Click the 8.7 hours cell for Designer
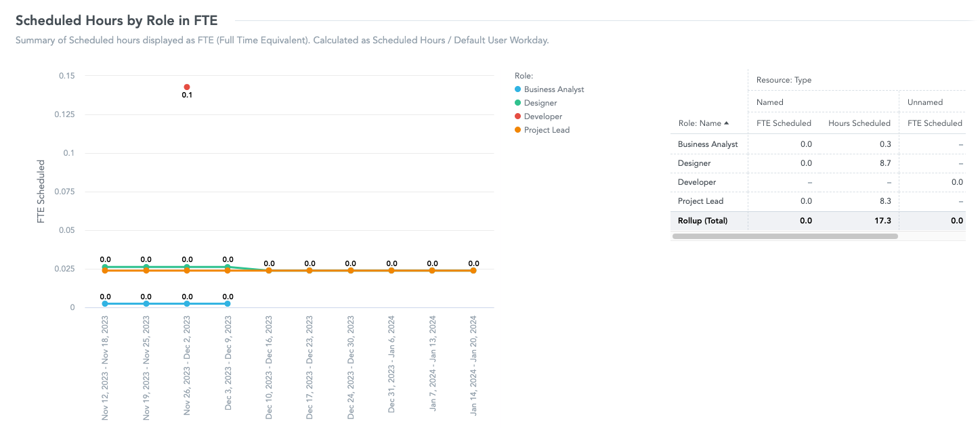Viewport: 980px width, 434px height. (885, 163)
